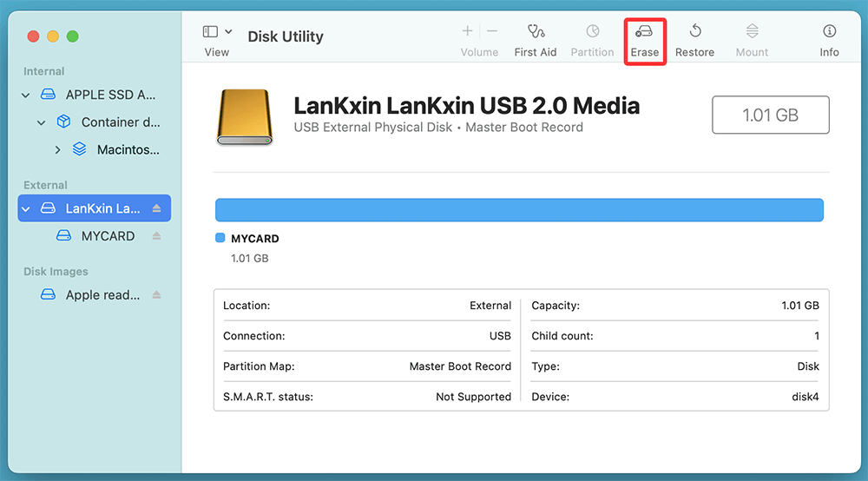The height and width of the screenshot is (481, 868).
Task: Collapse the APPLE SSD tree item
Action: (x=26, y=95)
